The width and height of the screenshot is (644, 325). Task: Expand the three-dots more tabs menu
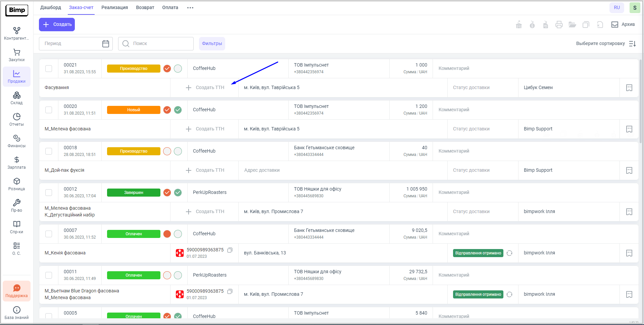(190, 8)
